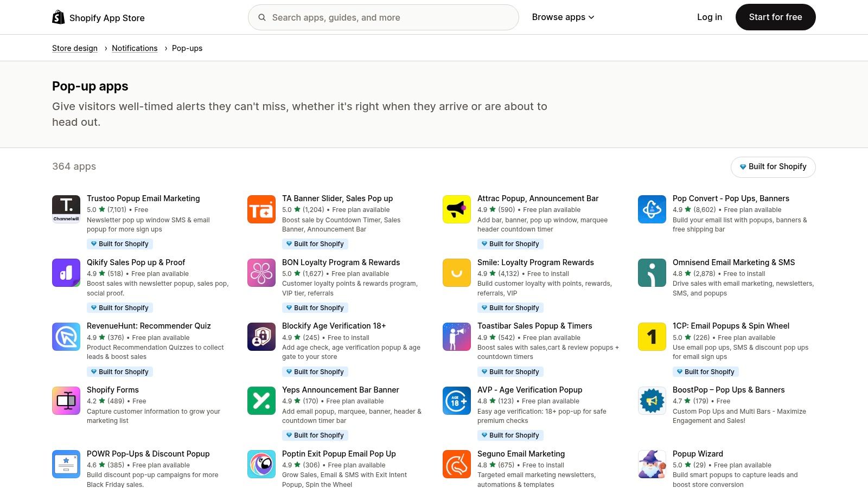The width and height of the screenshot is (868, 488).
Task: Expand the Browse apps dropdown
Action: [563, 17]
